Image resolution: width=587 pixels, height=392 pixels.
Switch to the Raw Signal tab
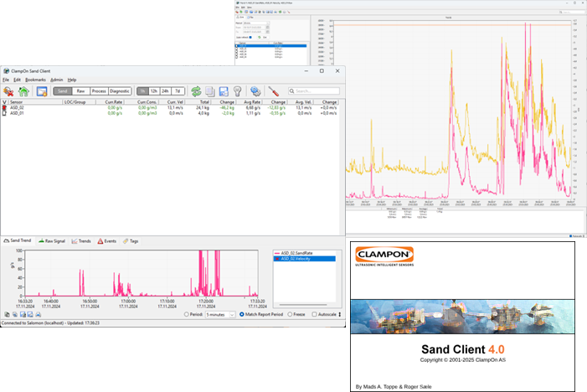point(52,241)
